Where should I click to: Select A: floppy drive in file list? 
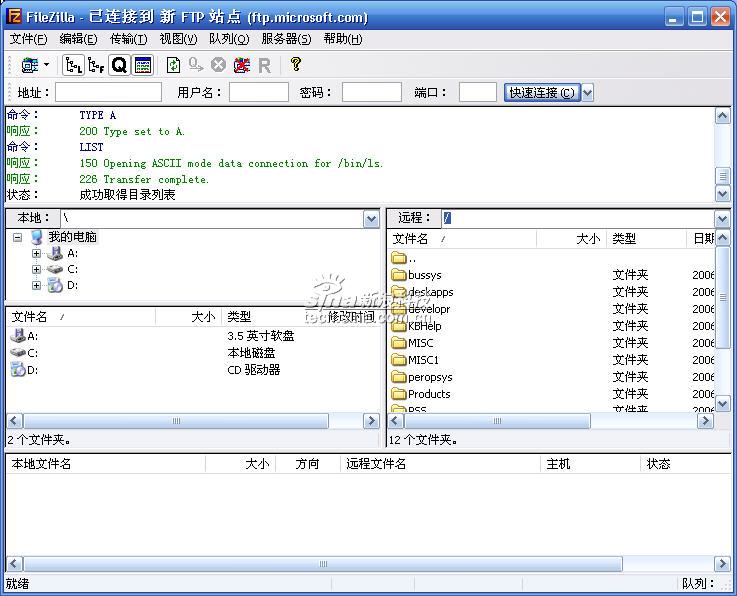24,336
